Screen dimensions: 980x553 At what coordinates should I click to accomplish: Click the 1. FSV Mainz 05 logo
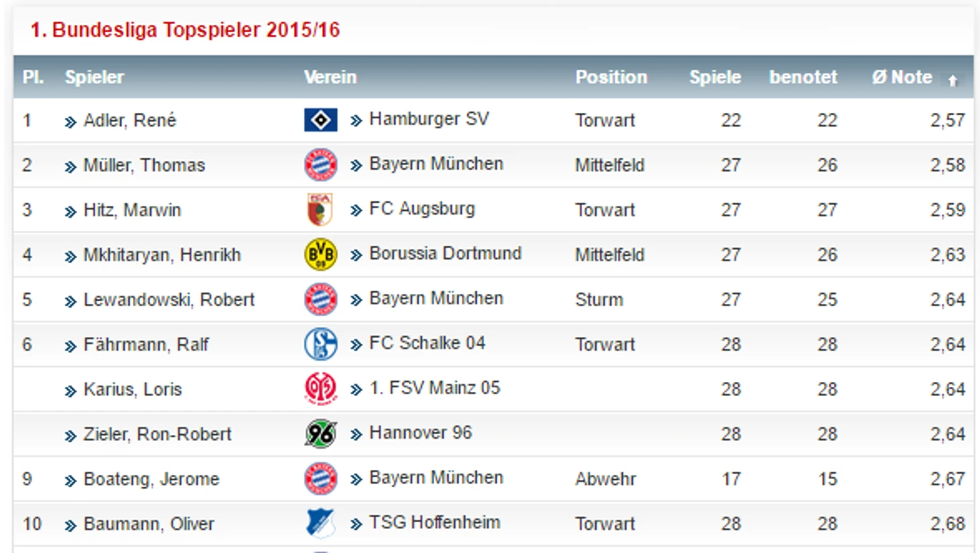pyautogui.click(x=321, y=389)
